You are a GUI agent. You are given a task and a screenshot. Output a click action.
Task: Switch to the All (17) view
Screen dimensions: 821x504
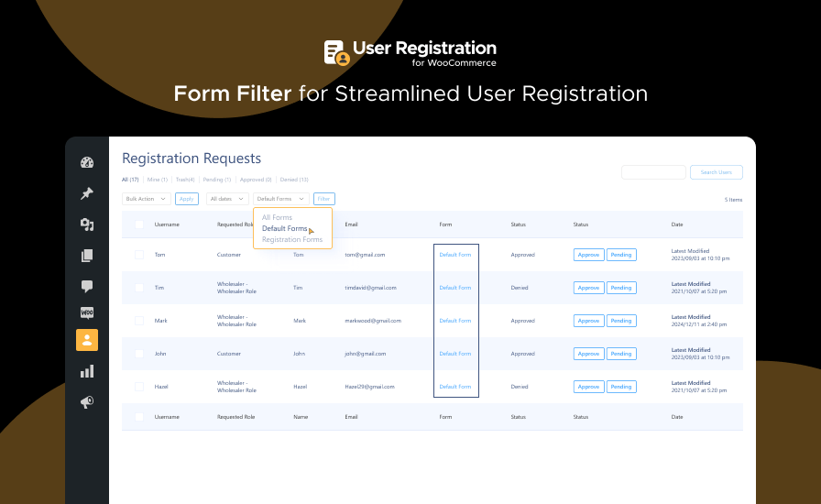(x=130, y=180)
